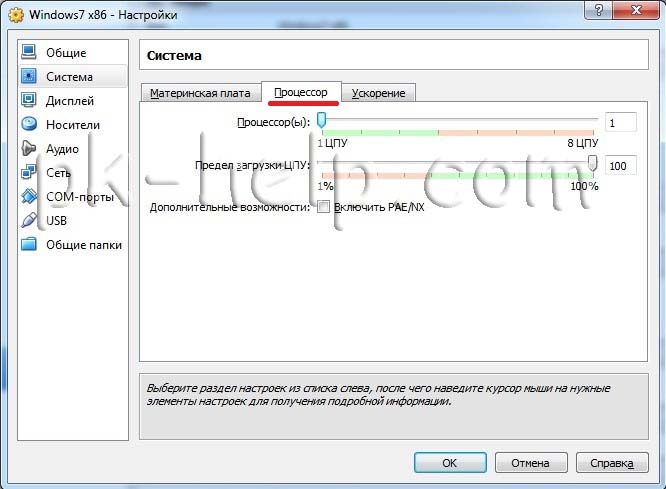Image resolution: width=666 pixels, height=489 pixels.
Task: Switch to the Ускорение tab
Action: [x=378, y=93]
